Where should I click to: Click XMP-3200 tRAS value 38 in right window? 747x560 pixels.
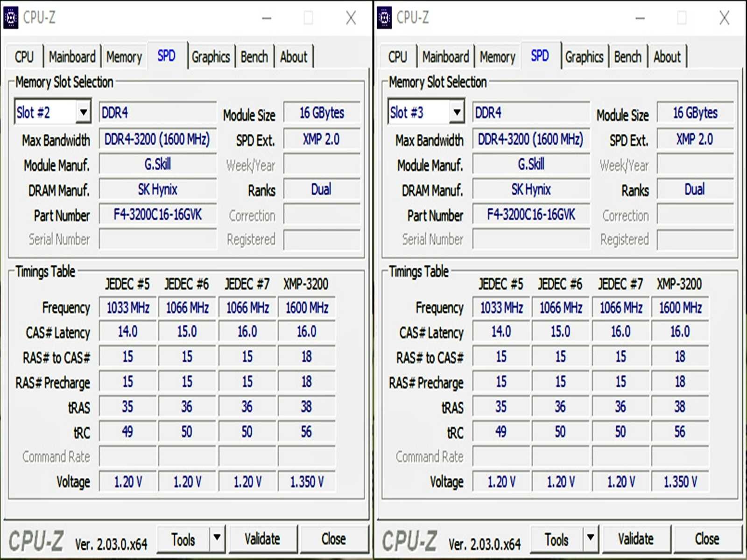pyautogui.click(x=680, y=407)
